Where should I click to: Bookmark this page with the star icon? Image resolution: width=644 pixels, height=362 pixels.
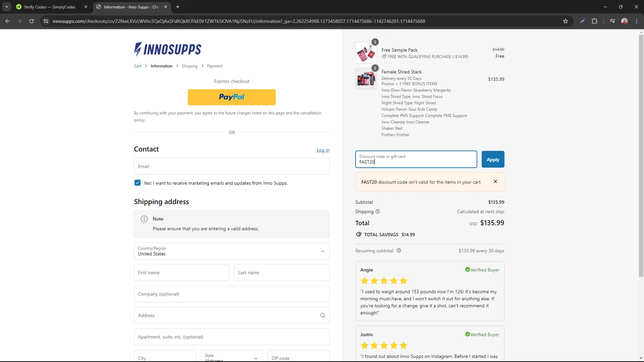(x=565, y=21)
